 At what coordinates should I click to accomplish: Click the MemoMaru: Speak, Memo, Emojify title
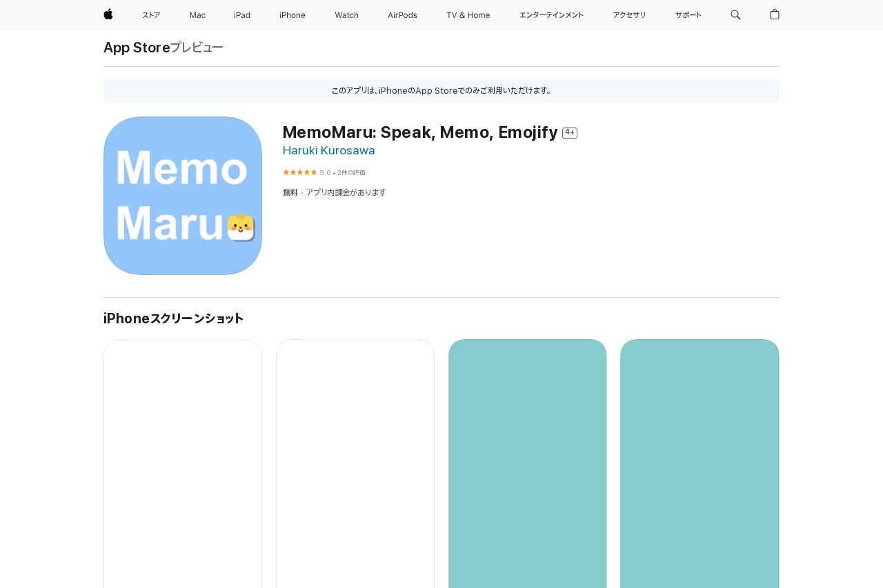click(420, 132)
